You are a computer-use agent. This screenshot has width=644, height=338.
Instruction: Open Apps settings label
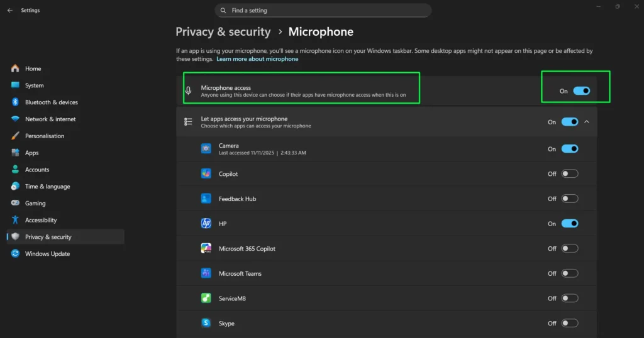pos(31,153)
